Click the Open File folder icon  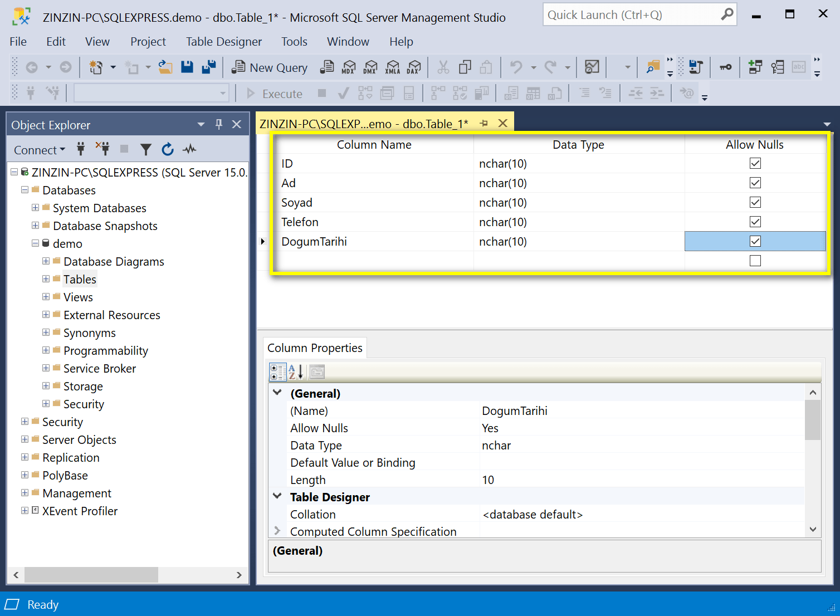coord(165,67)
